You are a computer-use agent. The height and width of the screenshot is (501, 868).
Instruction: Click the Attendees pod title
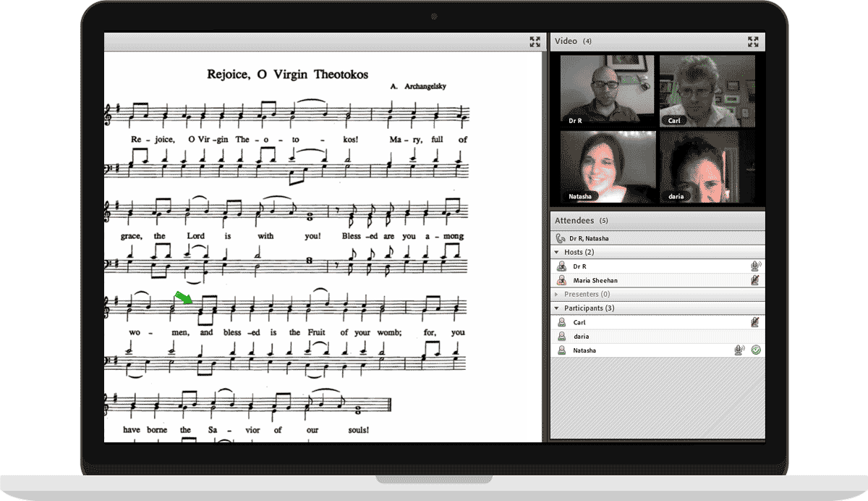(x=574, y=220)
